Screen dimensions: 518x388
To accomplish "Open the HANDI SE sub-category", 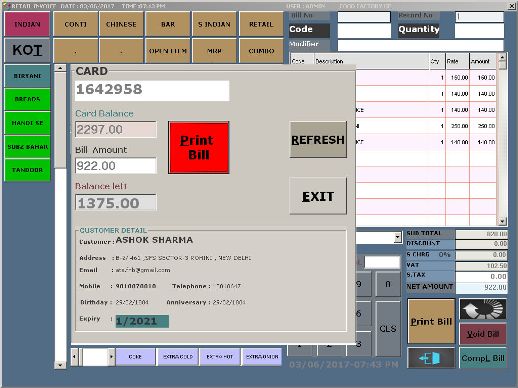I will coord(27,123).
